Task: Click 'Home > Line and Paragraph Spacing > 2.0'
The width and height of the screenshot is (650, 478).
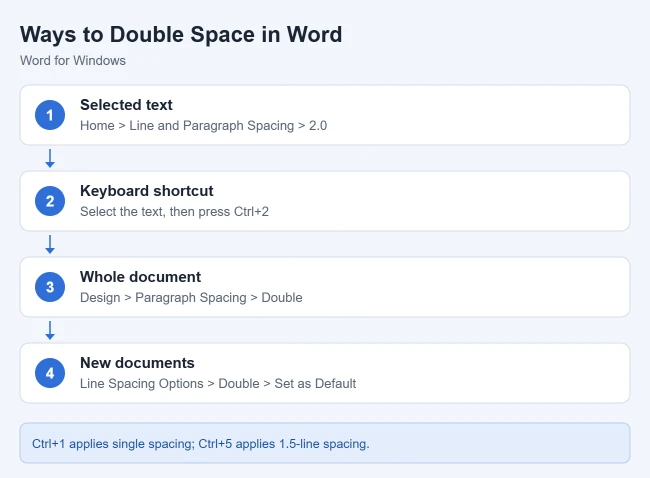Action: point(204,126)
